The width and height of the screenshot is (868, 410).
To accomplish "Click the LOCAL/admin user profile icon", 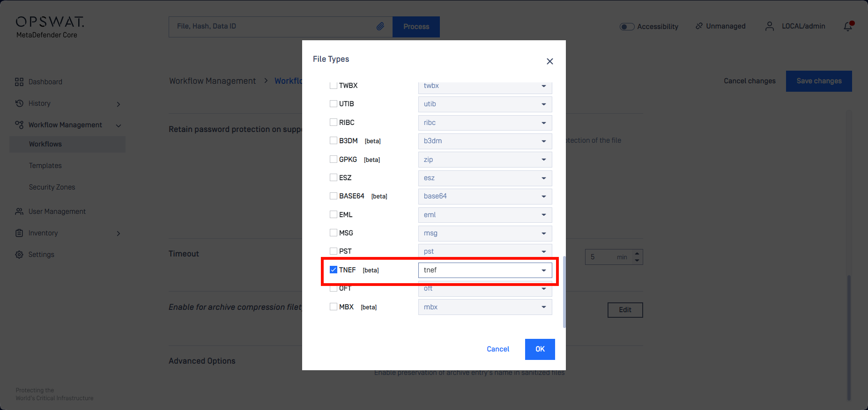I will point(769,27).
